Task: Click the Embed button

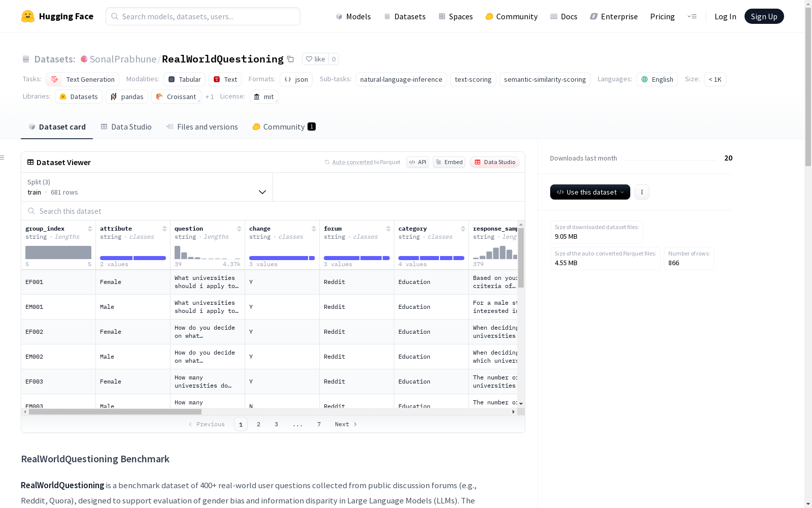Action: [x=449, y=162]
